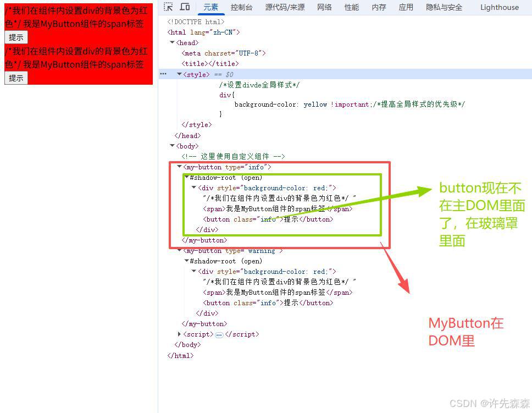Click the second 提示 button on the page

point(16,78)
